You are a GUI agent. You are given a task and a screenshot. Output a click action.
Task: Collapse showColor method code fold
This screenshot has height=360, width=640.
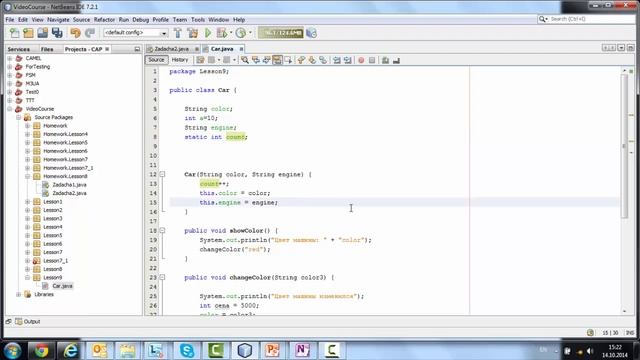pyautogui.click(x=162, y=231)
